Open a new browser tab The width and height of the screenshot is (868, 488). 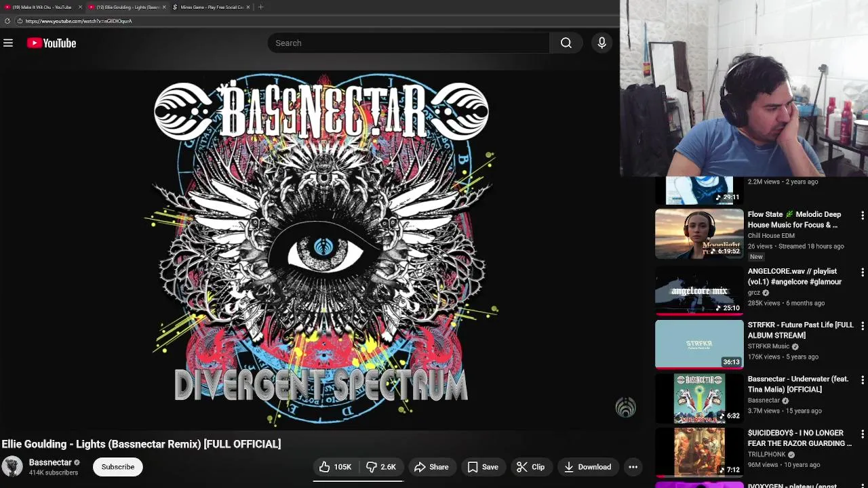coord(261,7)
